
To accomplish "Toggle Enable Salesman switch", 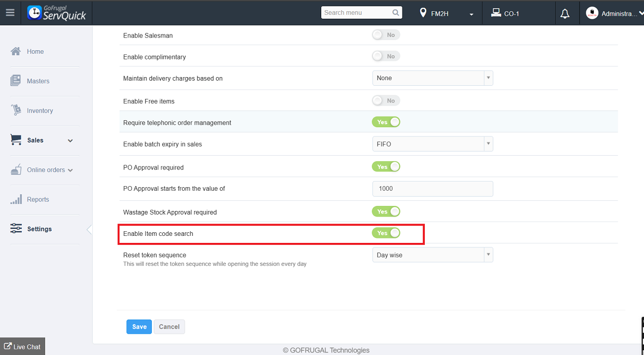I will (386, 35).
